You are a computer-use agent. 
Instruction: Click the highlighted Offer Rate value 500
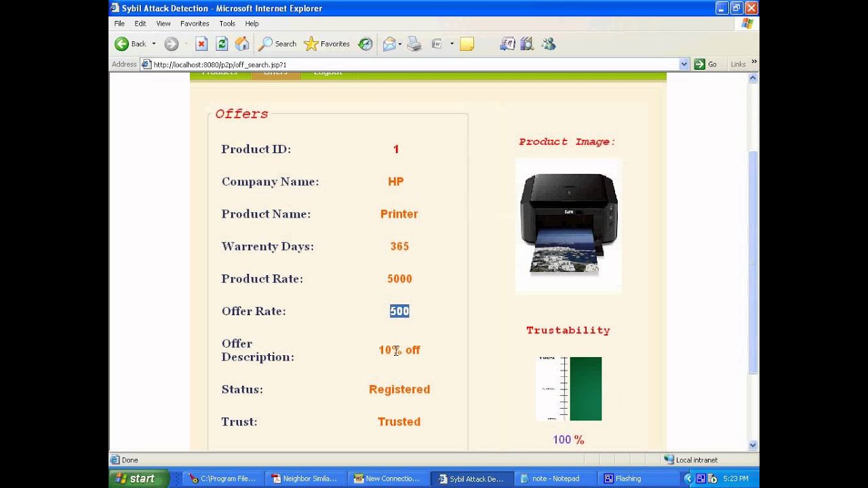click(x=399, y=311)
